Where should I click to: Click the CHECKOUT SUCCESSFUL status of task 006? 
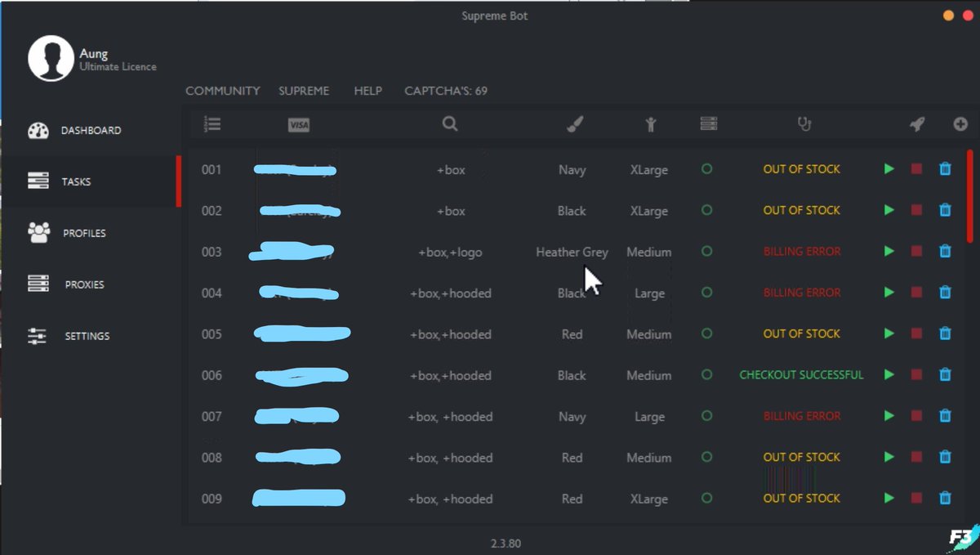click(x=801, y=374)
